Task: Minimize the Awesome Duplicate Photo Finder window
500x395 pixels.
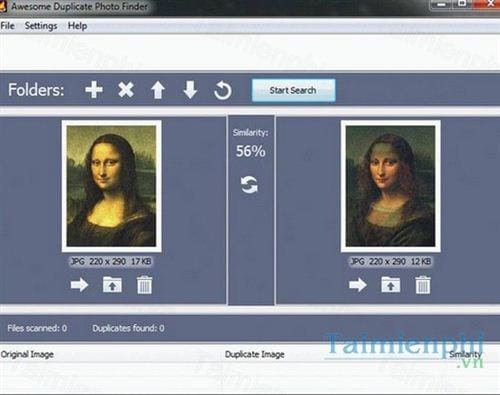Action: (442, 5)
